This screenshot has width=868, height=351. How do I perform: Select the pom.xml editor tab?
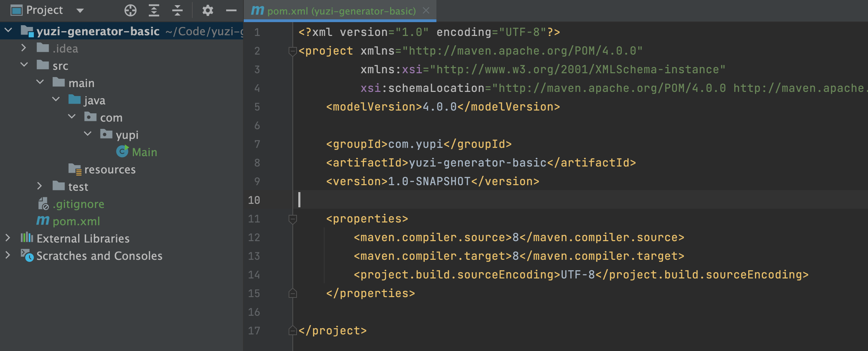340,11
